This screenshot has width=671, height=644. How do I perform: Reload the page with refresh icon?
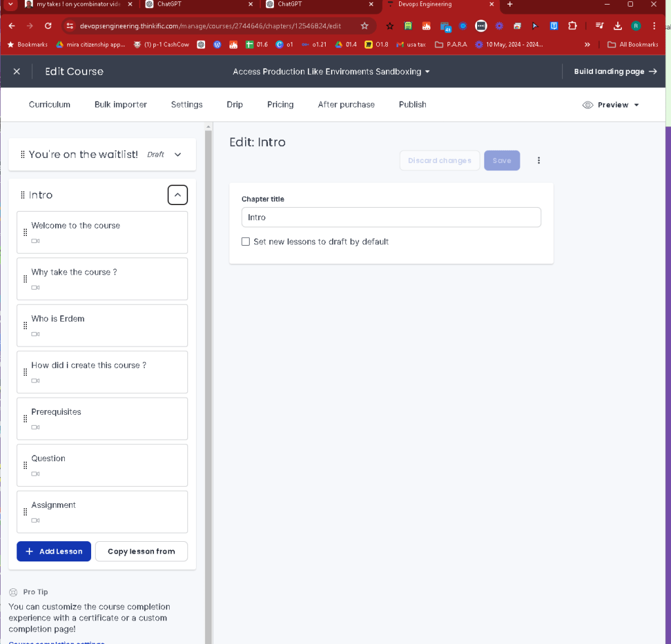coord(48,26)
